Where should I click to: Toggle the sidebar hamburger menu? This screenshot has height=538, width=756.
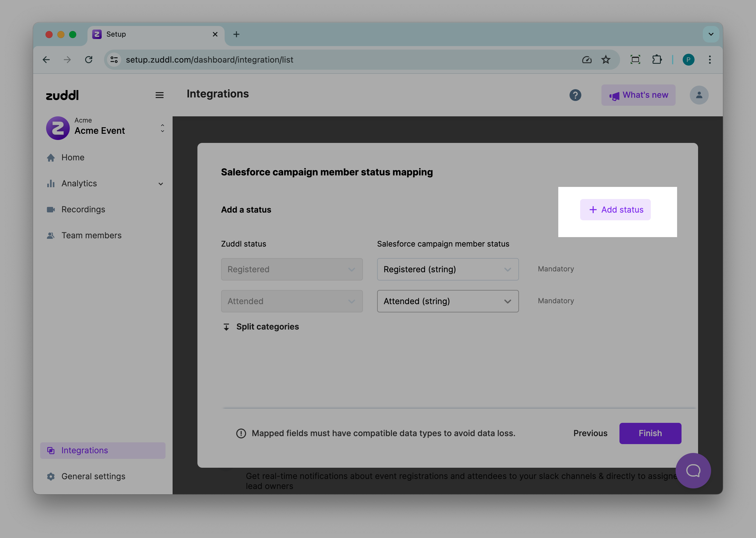160,95
